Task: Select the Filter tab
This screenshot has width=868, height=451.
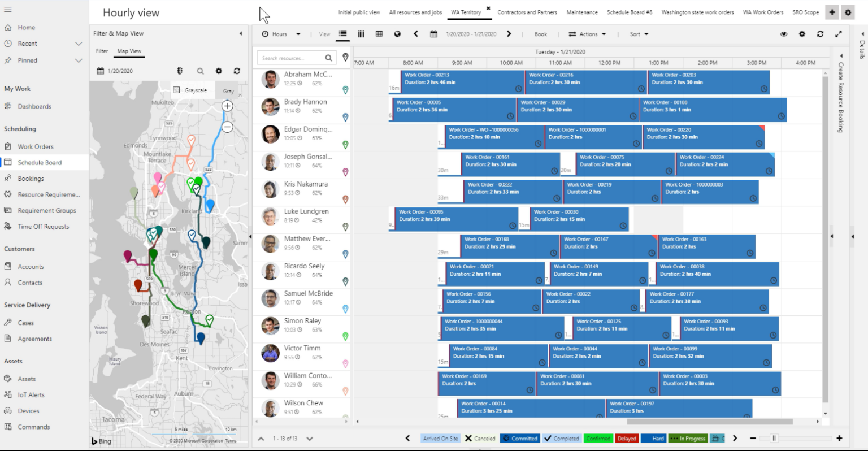Action: click(102, 51)
